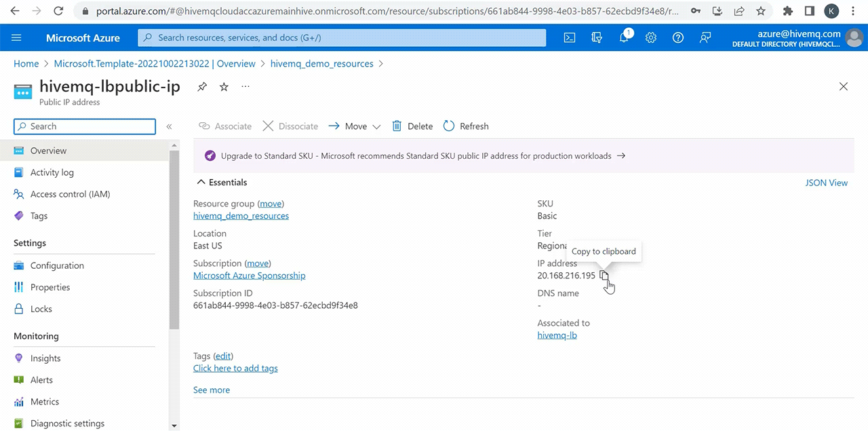Click here to add tags link
The width and height of the screenshot is (868, 431).
pos(235,368)
